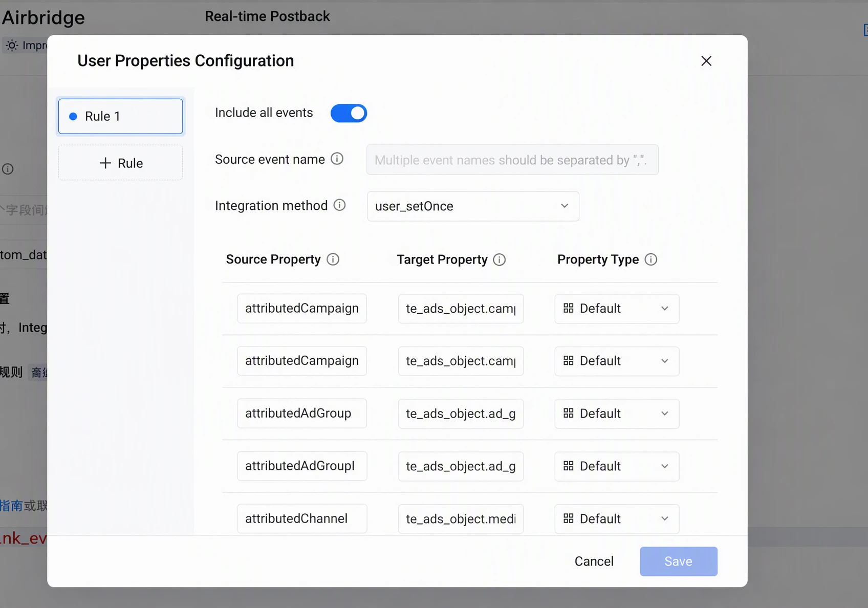
Task: Edit the te_ads_object.medi target property field
Action: [x=461, y=519]
